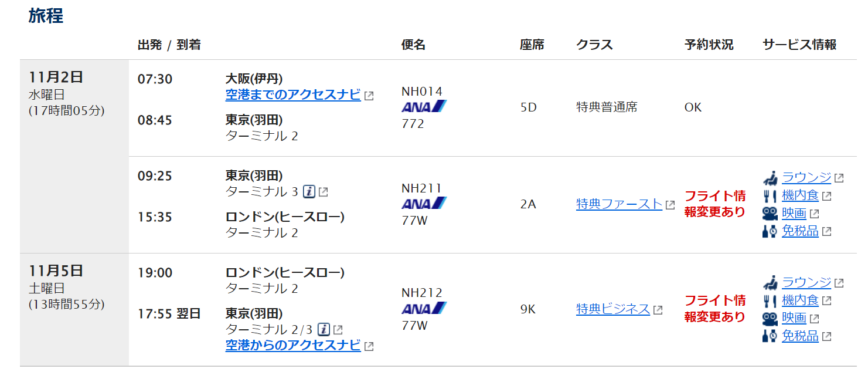Click in-flight meal icon for flight NH211

pos(770,196)
